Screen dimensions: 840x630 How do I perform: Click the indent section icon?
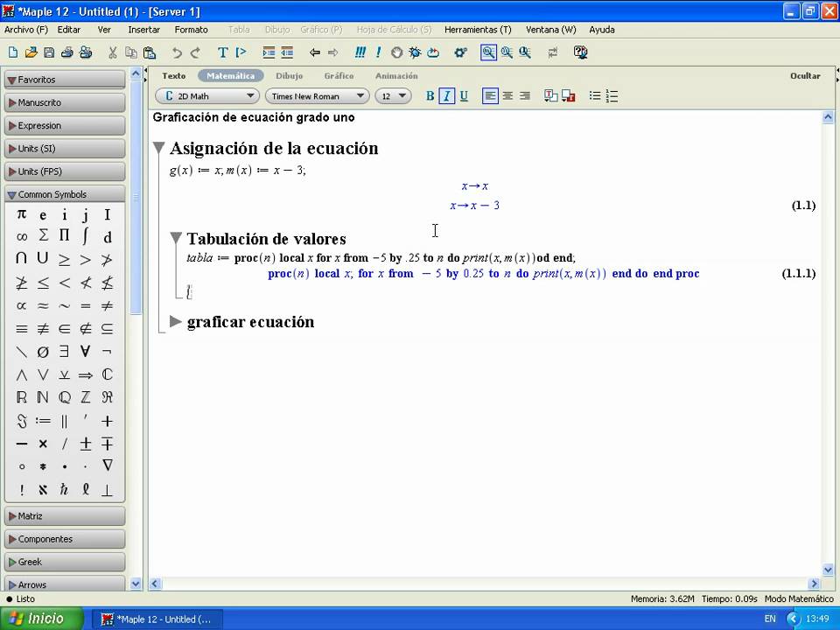click(x=269, y=52)
